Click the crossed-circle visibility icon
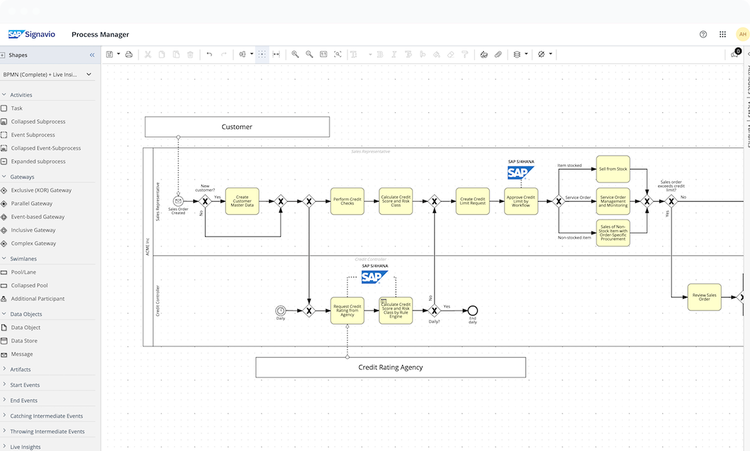The width and height of the screenshot is (750, 451). coord(541,55)
